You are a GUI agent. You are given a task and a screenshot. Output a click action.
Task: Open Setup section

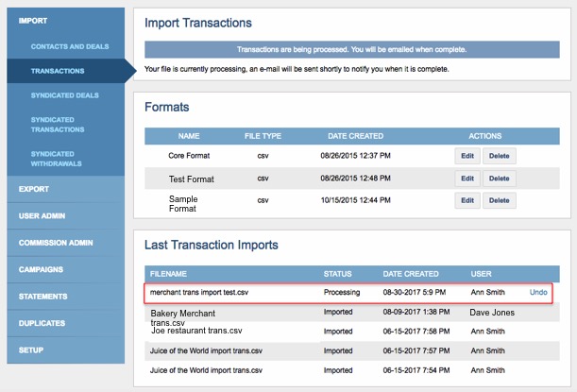pyautogui.click(x=31, y=350)
